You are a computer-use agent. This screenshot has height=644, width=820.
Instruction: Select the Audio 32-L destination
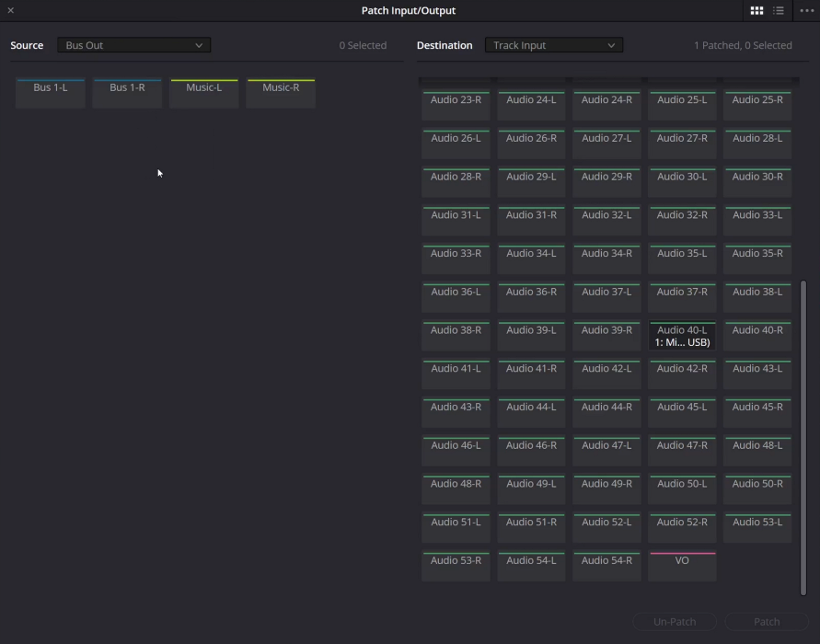click(606, 221)
